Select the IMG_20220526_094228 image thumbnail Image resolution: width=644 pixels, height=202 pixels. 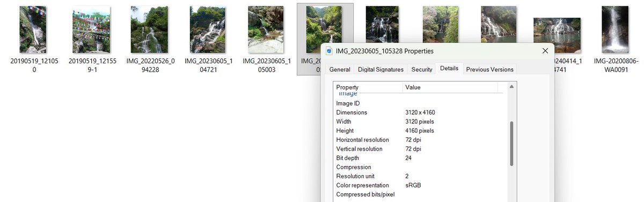click(150, 29)
